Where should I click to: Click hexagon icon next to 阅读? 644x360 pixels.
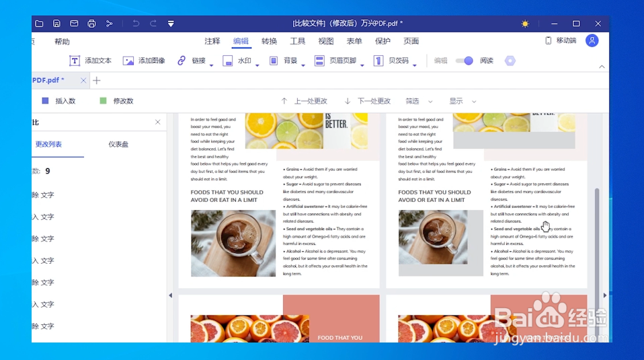click(x=510, y=61)
